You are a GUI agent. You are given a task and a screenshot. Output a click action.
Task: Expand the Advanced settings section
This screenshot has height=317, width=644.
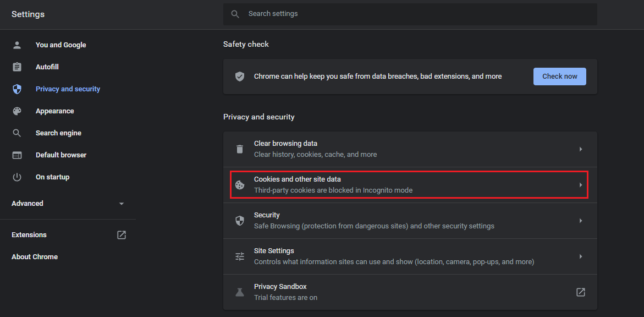pyautogui.click(x=121, y=203)
